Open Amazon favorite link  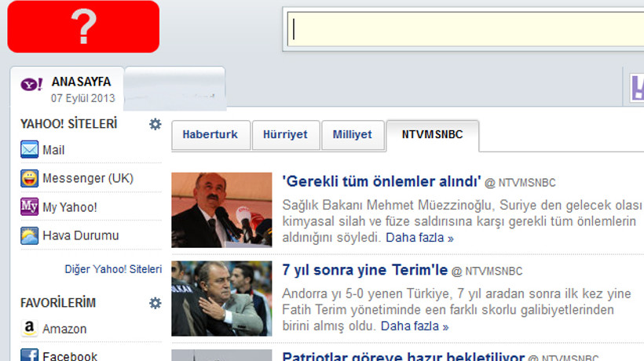(x=65, y=329)
